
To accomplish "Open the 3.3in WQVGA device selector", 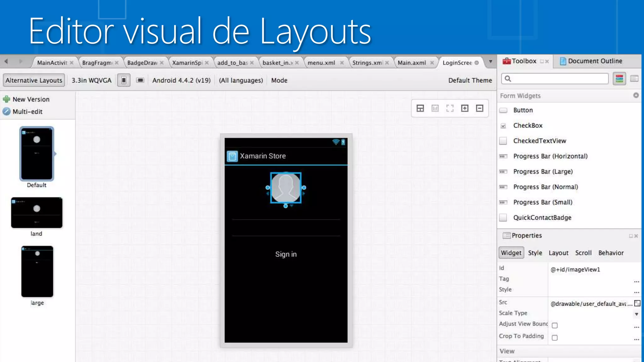I will pyautogui.click(x=92, y=80).
